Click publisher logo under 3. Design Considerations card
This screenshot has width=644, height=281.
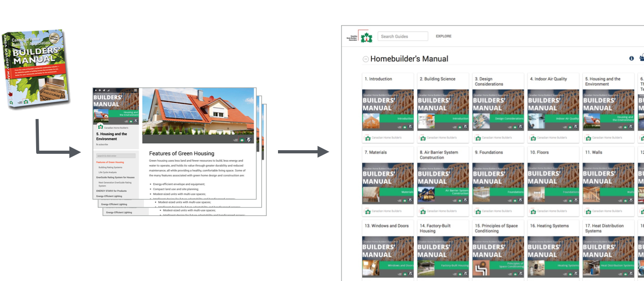[478, 138]
